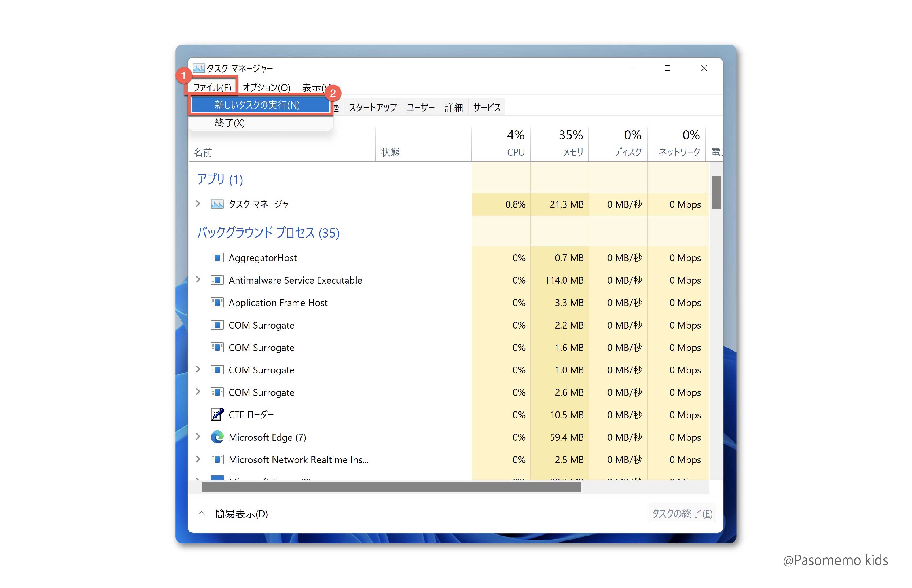Expand Antimalware Service Executable process

pyautogui.click(x=198, y=280)
